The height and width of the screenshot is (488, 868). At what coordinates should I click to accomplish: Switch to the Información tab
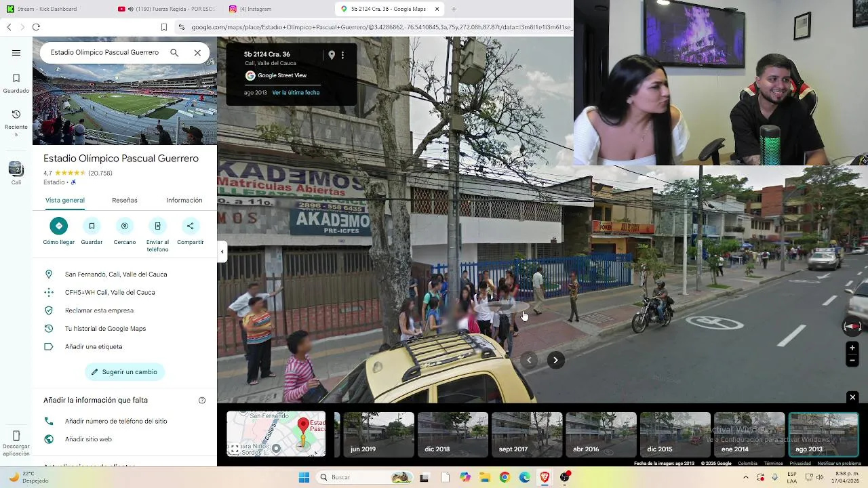pos(184,200)
